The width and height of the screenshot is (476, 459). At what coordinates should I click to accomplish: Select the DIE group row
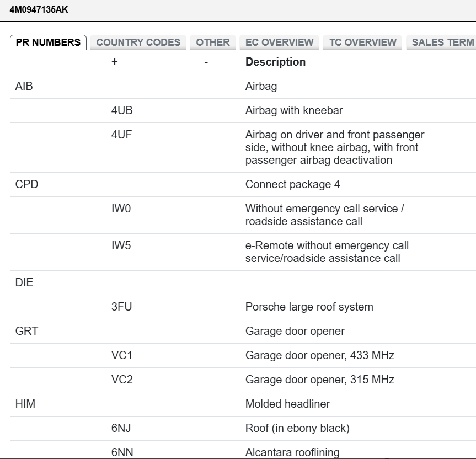(24, 282)
